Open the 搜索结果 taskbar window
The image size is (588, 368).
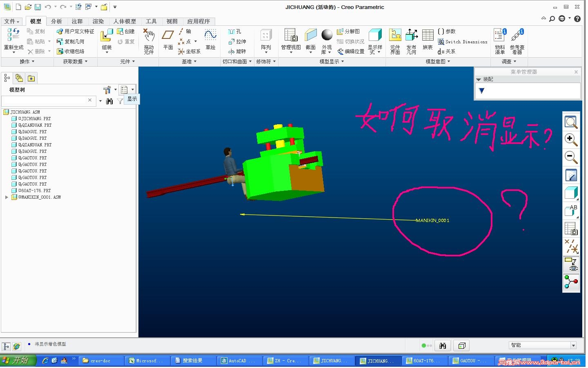click(193, 361)
